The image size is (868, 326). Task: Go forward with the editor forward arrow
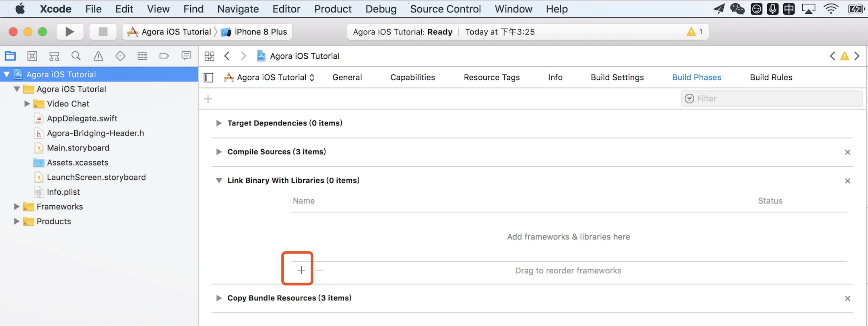(x=243, y=56)
